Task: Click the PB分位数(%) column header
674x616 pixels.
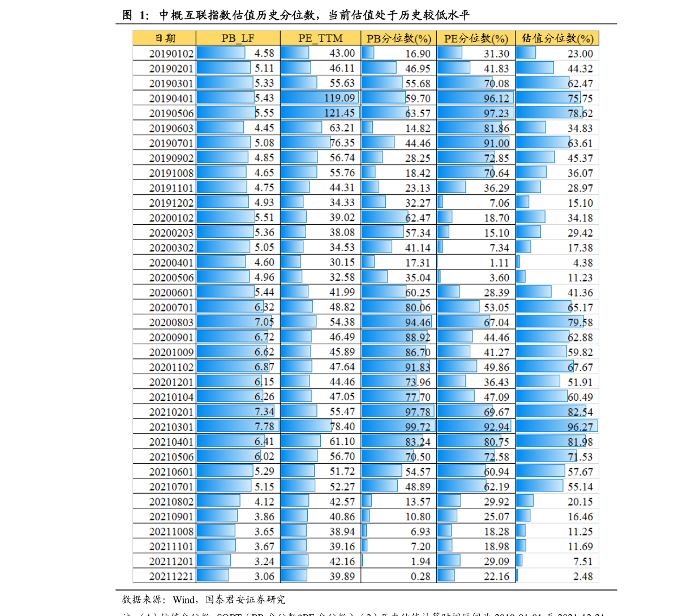Action: pos(398,38)
